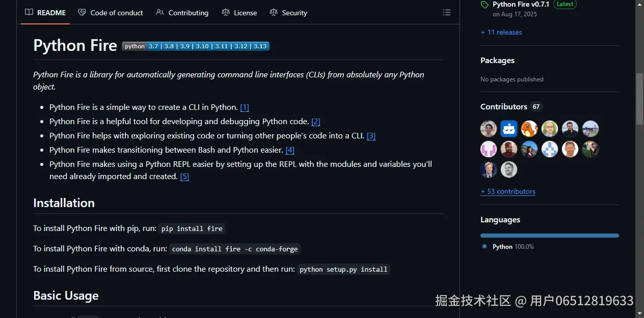Open the blue checkered identicon contributor avatar
The width and height of the screenshot is (644, 318).
coord(550,149)
